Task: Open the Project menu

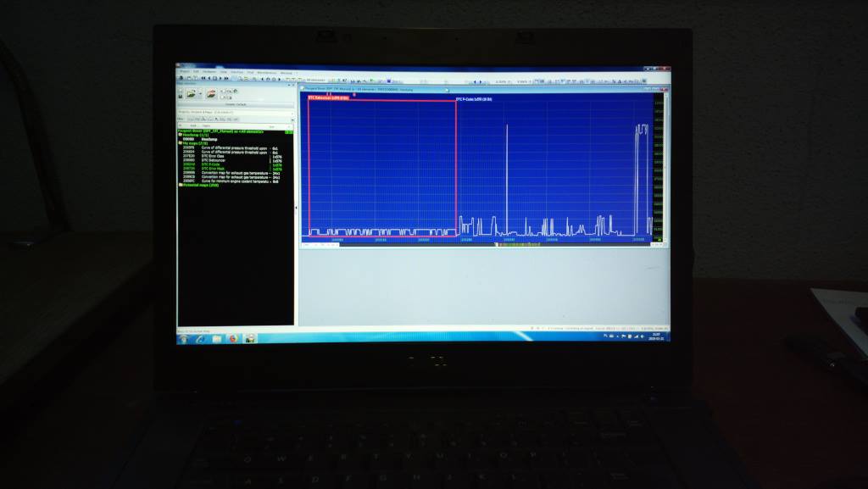Action: coord(184,72)
